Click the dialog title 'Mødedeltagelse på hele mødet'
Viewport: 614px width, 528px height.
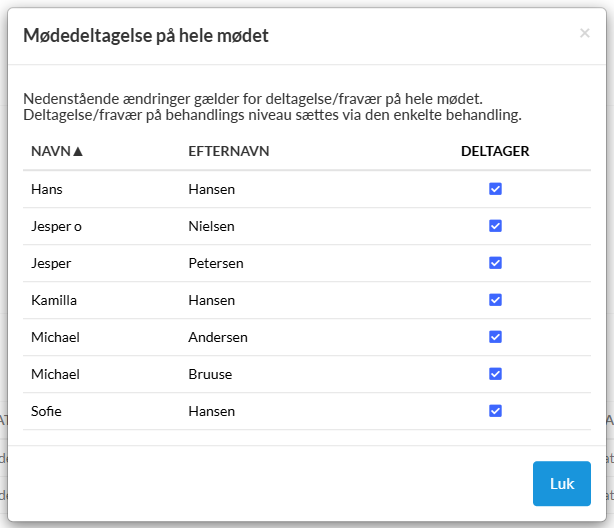145,36
